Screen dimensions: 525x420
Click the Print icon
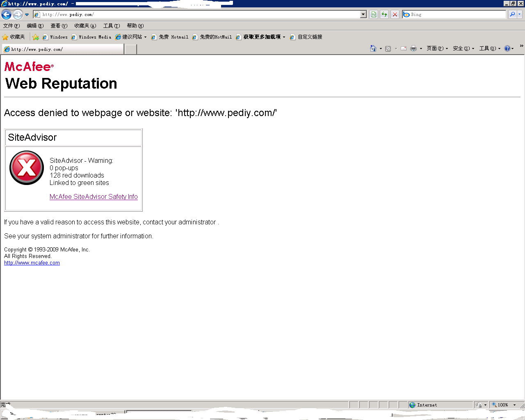click(413, 48)
